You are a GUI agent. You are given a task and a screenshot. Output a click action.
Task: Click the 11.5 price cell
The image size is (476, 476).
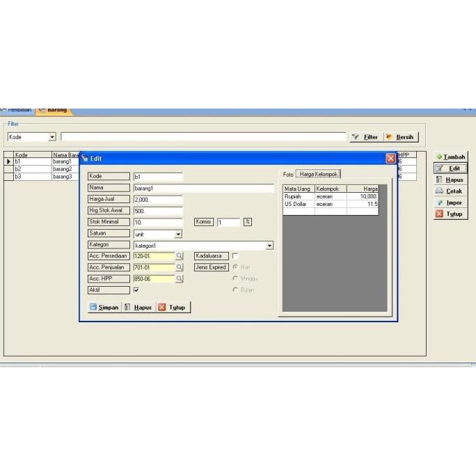pyautogui.click(x=363, y=204)
